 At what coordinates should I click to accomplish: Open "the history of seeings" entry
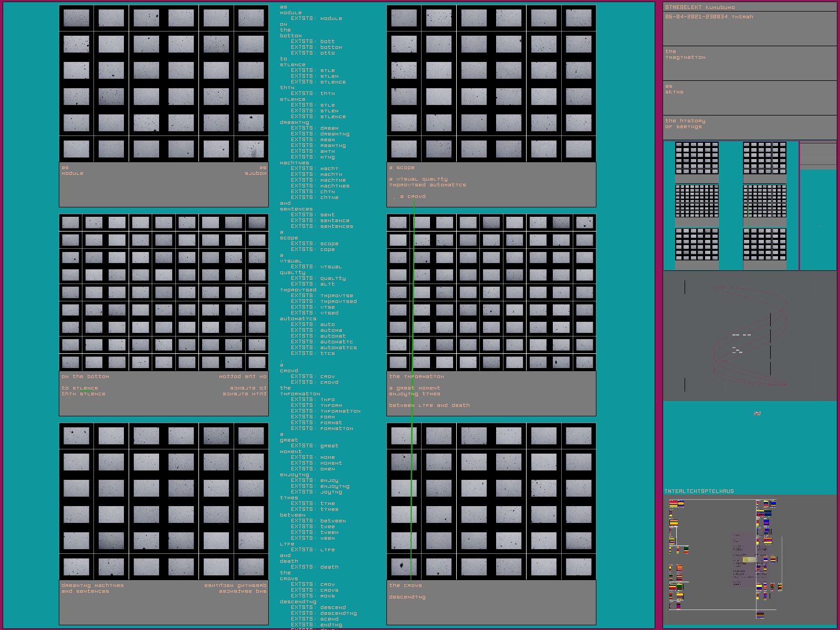tap(685, 124)
